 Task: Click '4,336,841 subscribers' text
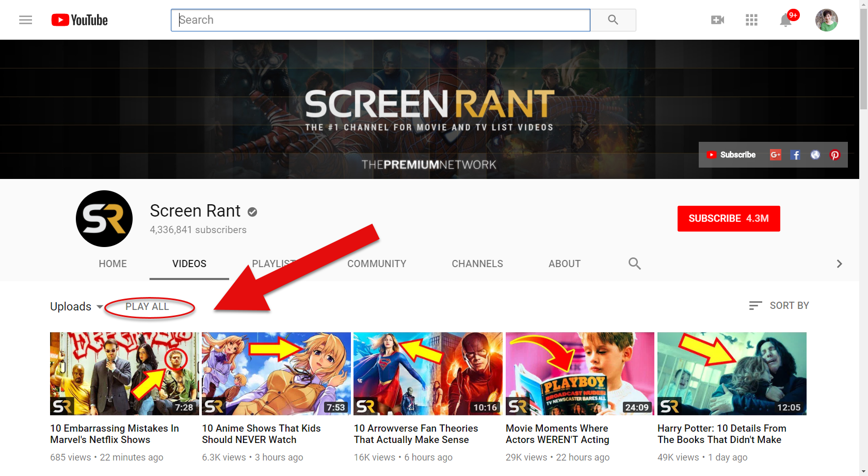(198, 230)
